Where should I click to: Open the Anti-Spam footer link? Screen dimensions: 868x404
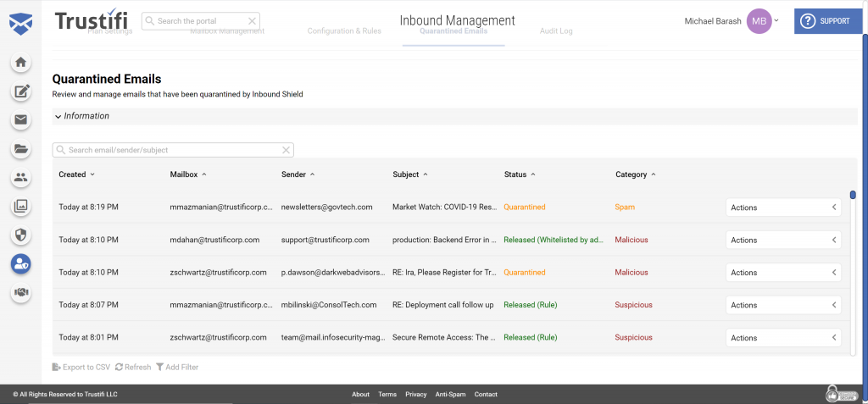pos(451,395)
